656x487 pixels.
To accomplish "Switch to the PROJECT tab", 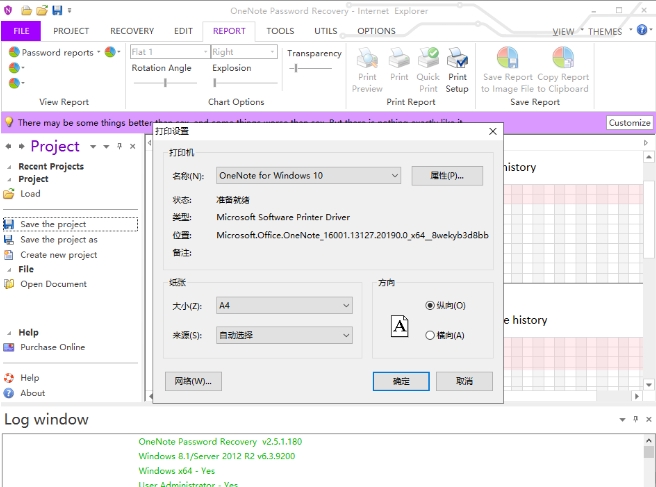I will click(x=71, y=31).
